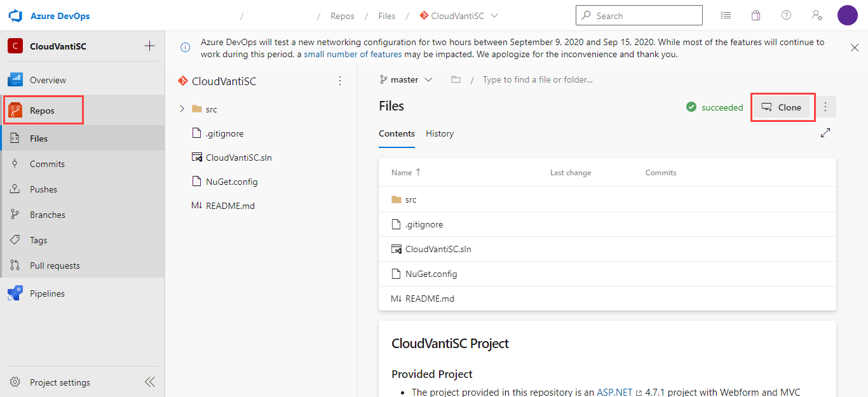Image resolution: width=868 pixels, height=397 pixels.
Task: Click the Clone button
Action: pyautogui.click(x=782, y=107)
